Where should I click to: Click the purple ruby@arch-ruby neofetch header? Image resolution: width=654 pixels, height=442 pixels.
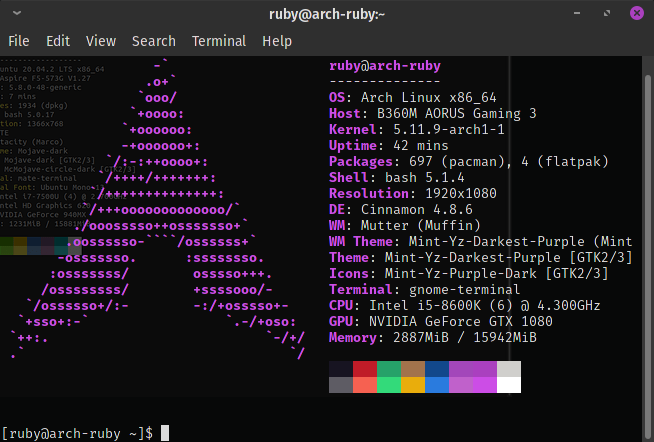click(x=385, y=66)
